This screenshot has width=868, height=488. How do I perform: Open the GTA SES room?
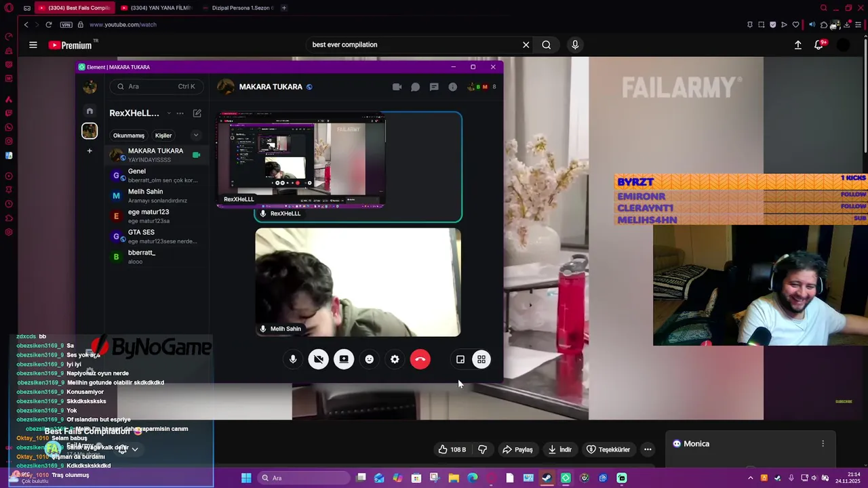click(x=156, y=237)
